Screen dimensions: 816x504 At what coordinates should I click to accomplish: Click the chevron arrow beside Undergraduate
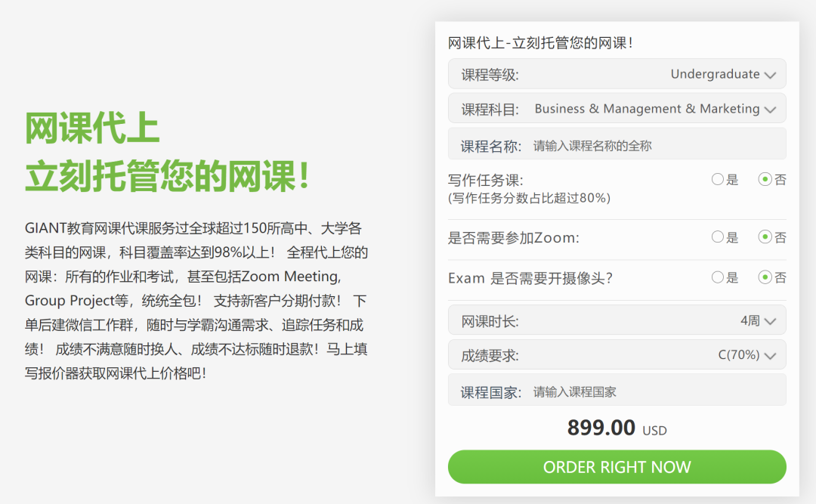click(x=770, y=75)
